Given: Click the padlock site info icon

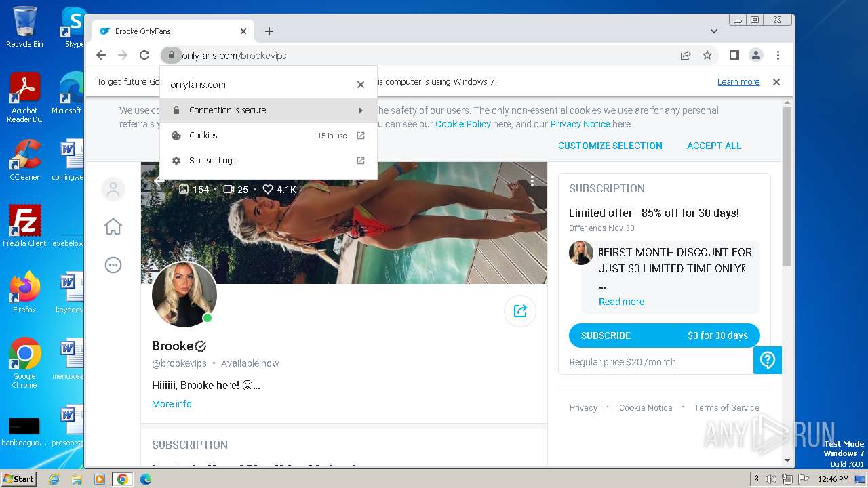Looking at the screenshot, I should coord(172,55).
